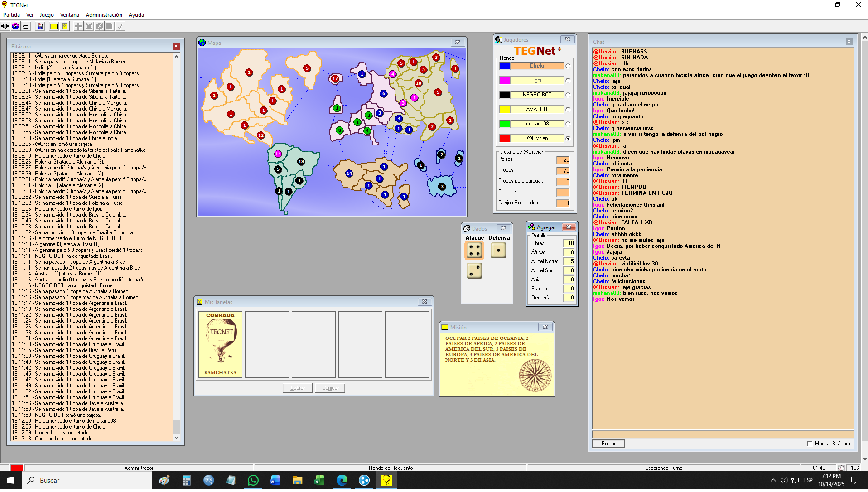Select the radio button next to Chelo
The height and width of the screenshot is (492, 868).
pyautogui.click(x=568, y=66)
